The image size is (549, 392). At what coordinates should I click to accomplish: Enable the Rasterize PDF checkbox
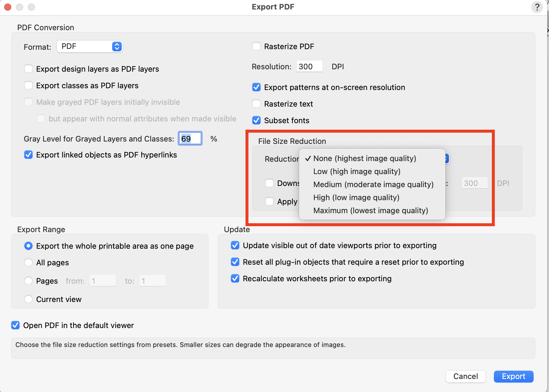(x=256, y=46)
